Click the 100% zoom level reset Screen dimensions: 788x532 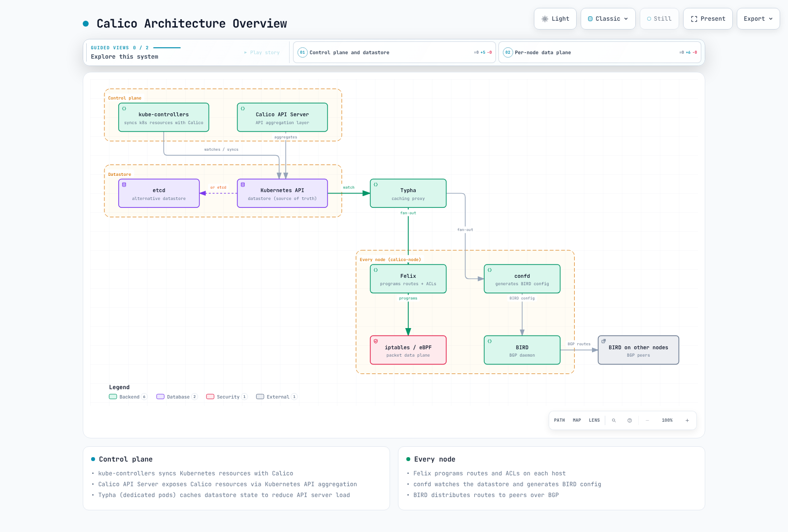tap(667, 420)
